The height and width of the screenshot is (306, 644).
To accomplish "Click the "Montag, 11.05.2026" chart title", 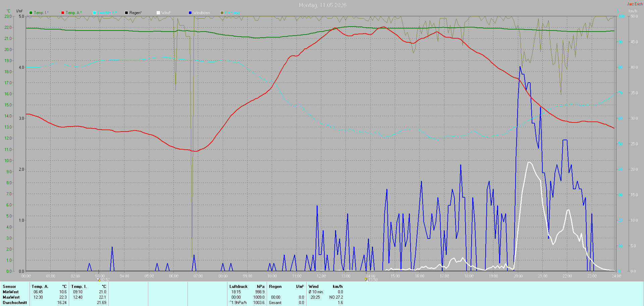I will click(x=323, y=5).
